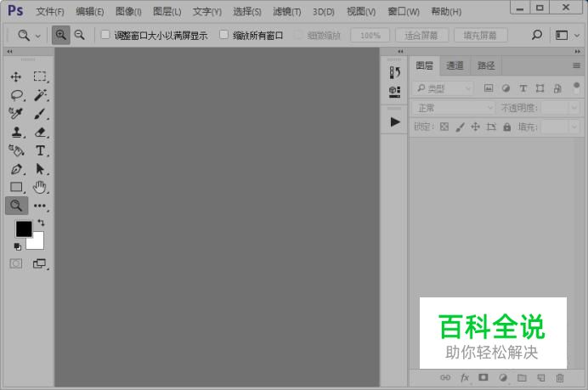Open the layer filter 类型 dropdown
Image resolution: width=588 pixels, height=390 pixels.
coord(444,88)
